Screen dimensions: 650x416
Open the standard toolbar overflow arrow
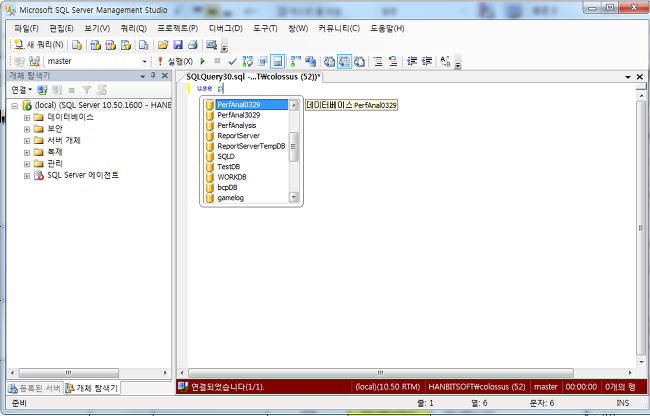tap(224, 46)
